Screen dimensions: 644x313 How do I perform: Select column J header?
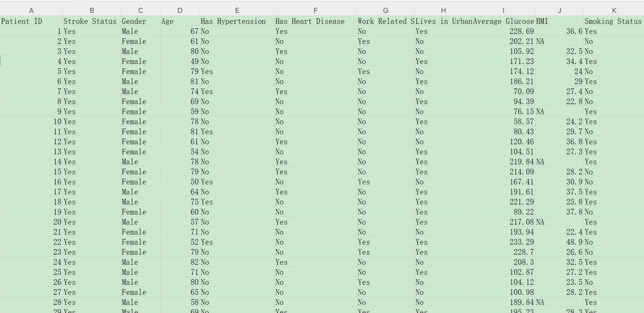click(559, 10)
